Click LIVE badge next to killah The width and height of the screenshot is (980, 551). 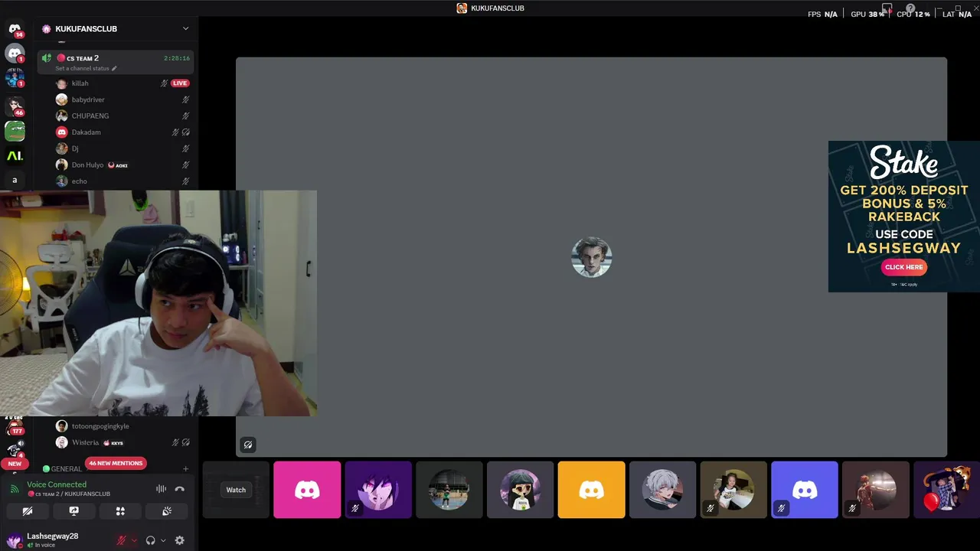click(180, 83)
